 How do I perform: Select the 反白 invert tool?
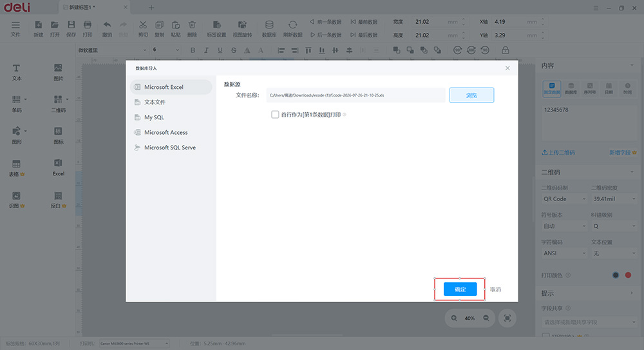tap(59, 199)
